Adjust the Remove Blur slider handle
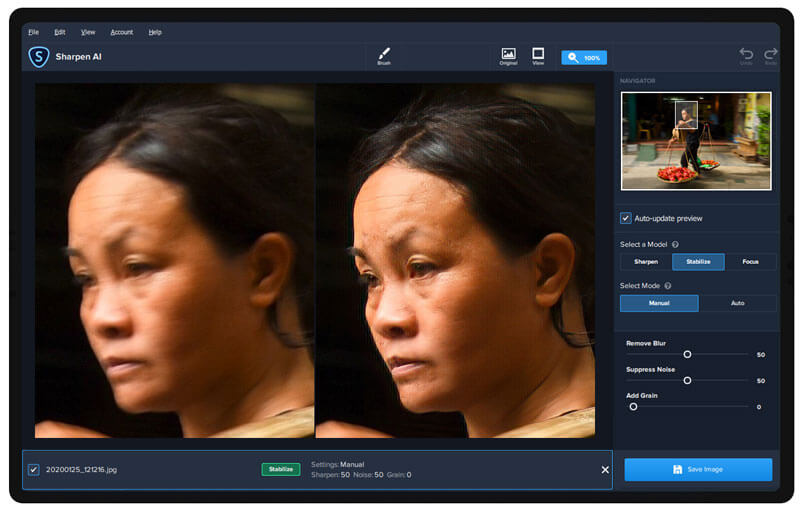Viewport: 800px width, 513px height. click(687, 354)
